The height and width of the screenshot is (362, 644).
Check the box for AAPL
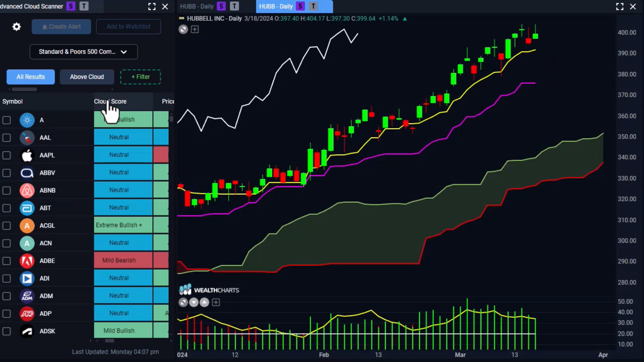7,155
